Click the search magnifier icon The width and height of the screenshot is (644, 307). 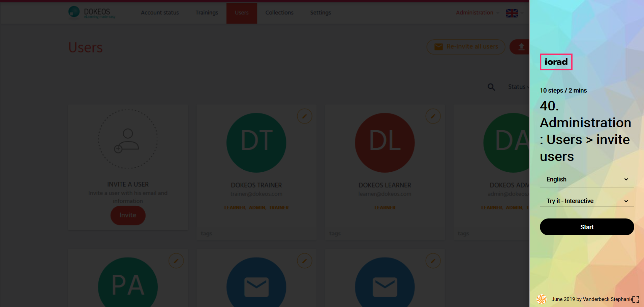[491, 87]
